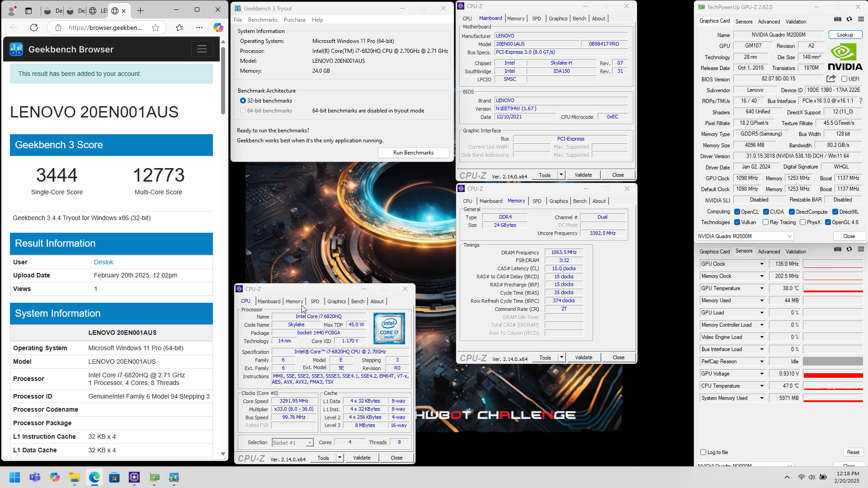Image resolution: width=868 pixels, height=488 pixels.
Task: Toggle the DirectCompute checkbox
Action: (792, 212)
